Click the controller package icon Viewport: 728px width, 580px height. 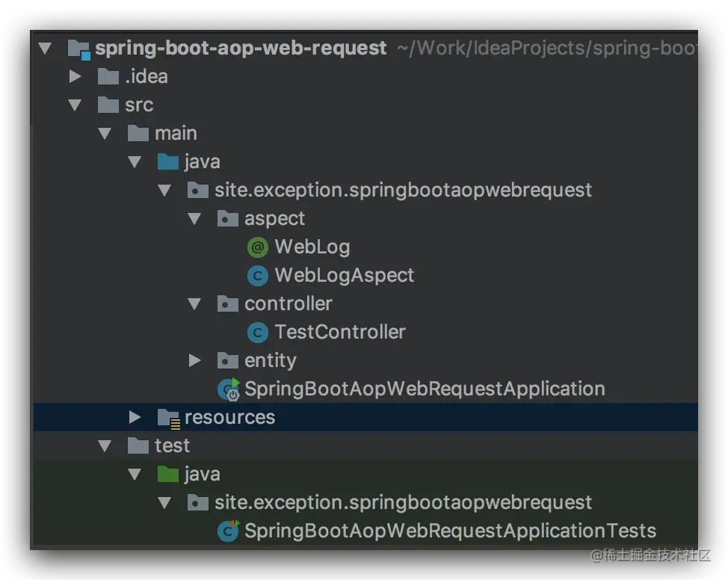coord(227,303)
